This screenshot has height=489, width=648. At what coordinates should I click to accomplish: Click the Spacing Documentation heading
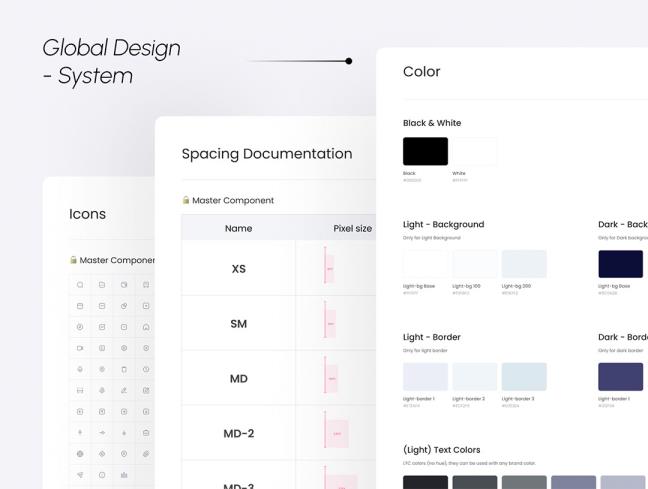tap(266, 154)
